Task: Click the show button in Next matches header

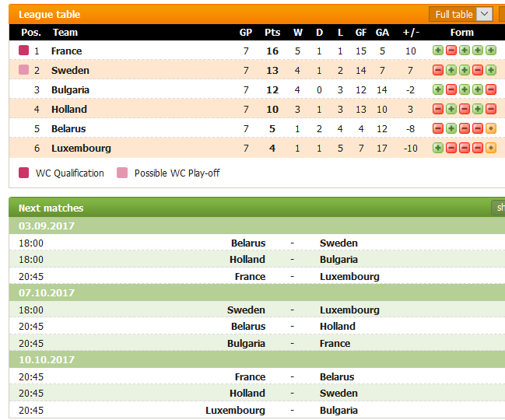Action: (498, 208)
